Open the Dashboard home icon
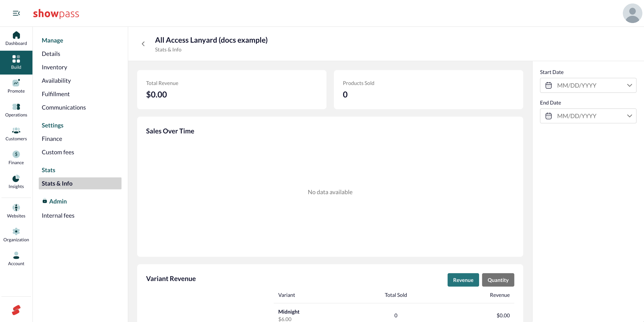Image resolution: width=644 pixels, height=322 pixels. point(16,35)
